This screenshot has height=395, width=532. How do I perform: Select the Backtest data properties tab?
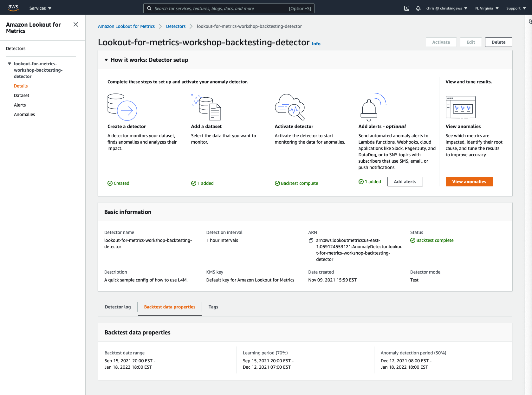(170, 307)
